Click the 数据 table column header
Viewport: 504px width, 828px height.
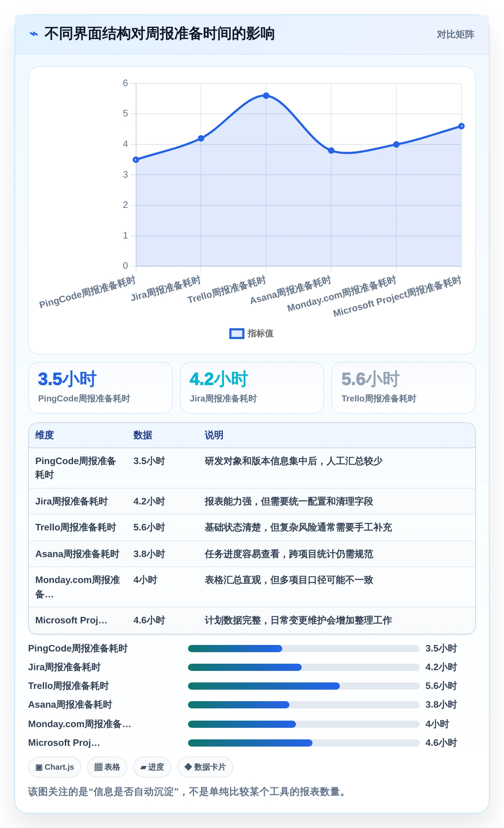pyautogui.click(x=143, y=435)
